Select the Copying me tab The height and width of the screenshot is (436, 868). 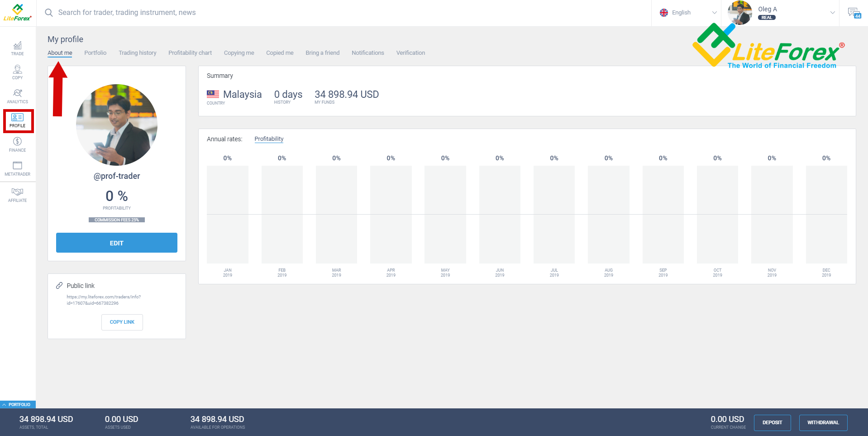pyautogui.click(x=238, y=53)
